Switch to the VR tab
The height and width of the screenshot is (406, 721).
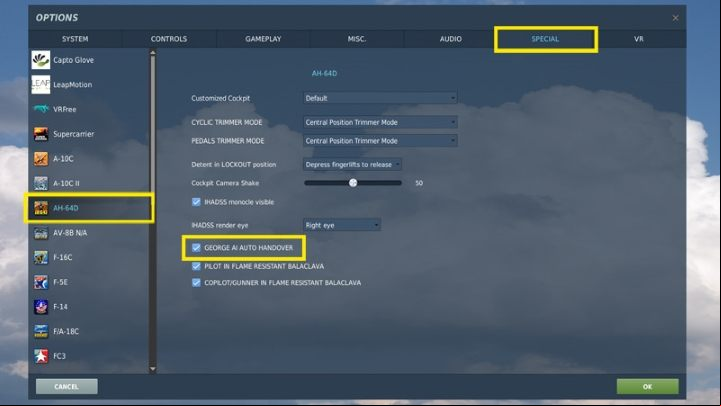click(x=639, y=39)
